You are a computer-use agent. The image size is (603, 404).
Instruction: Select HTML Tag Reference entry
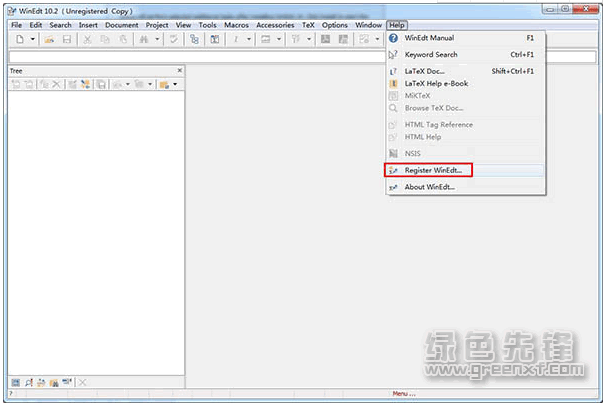coord(466,125)
